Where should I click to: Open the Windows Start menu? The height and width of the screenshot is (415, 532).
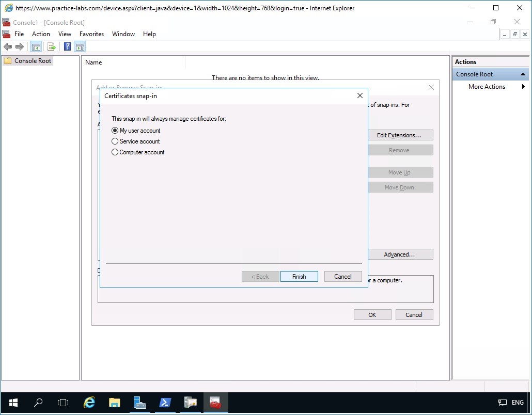[x=12, y=403]
